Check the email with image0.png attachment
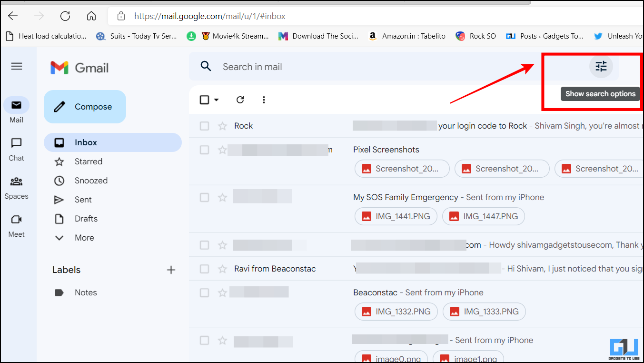The height and width of the screenshot is (363, 644). [204, 340]
